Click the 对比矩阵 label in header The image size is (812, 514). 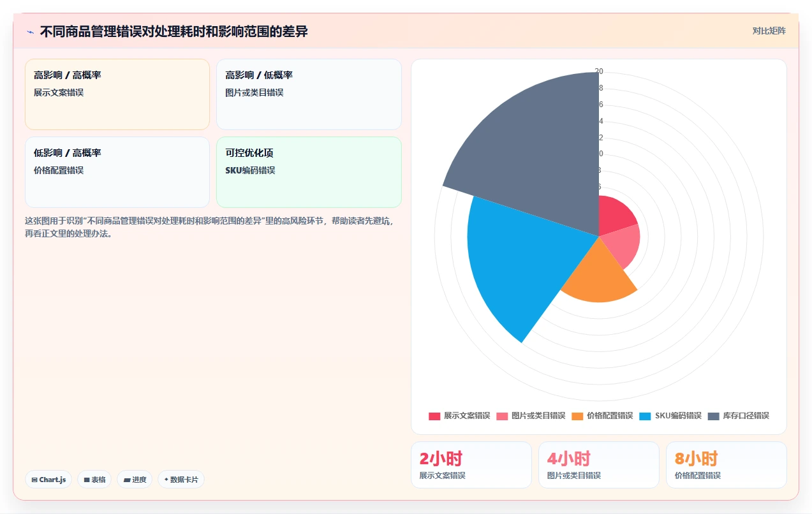click(769, 31)
